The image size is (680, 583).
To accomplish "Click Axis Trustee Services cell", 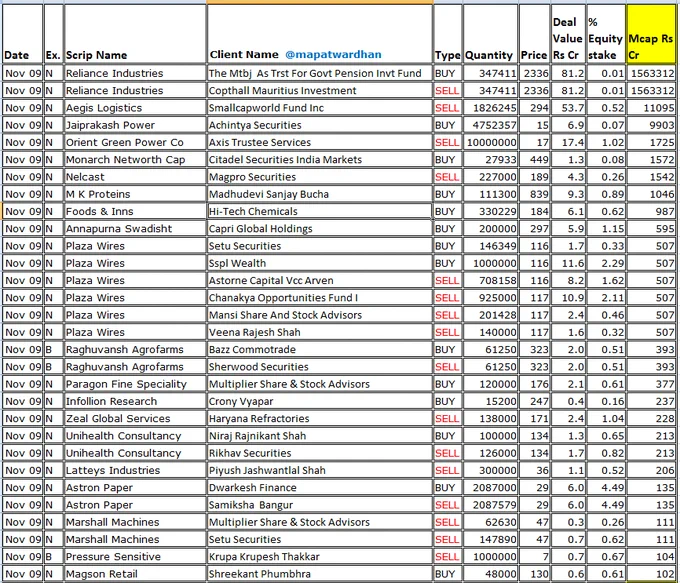I will [x=320, y=142].
